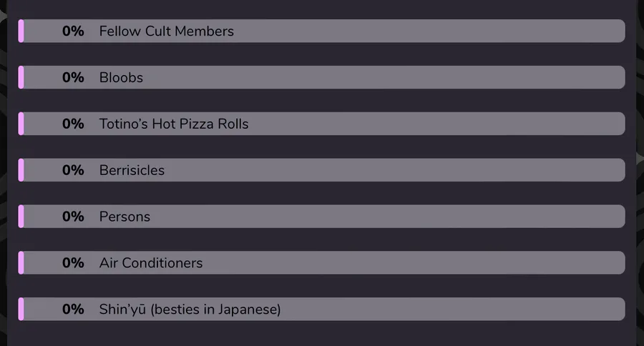Click the pink progress marker beside Berrisicles
Viewport: 644px width, 346px height.
point(21,170)
